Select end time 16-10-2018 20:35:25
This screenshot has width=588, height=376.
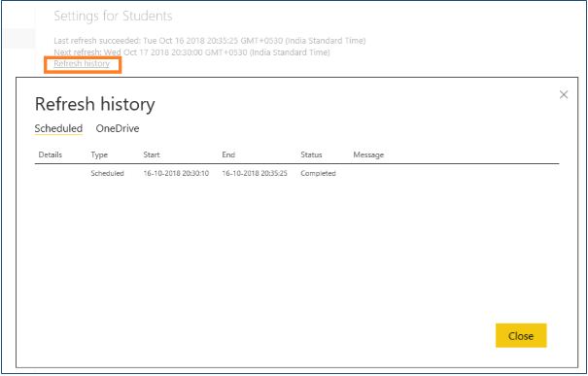(x=255, y=174)
